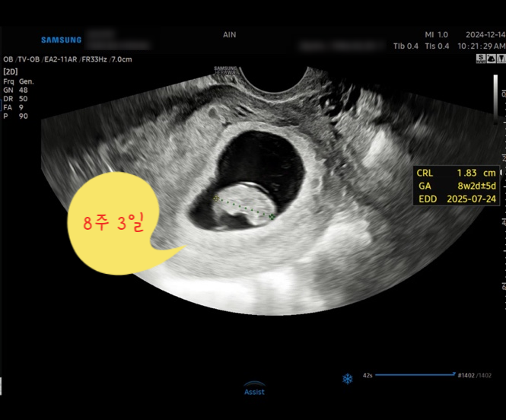Click the [2D] mode label

(11, 72)
